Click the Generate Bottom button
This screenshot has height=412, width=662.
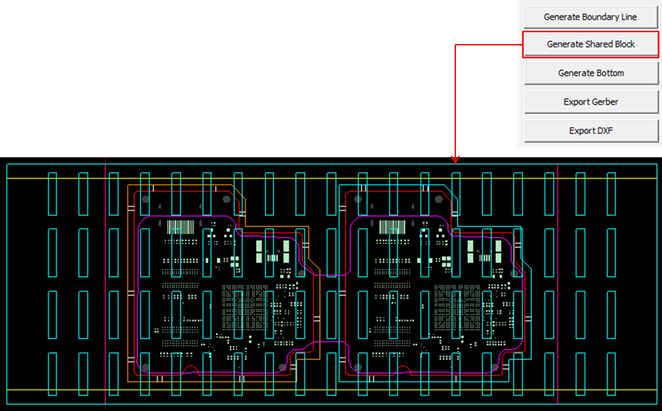(589, 73)
